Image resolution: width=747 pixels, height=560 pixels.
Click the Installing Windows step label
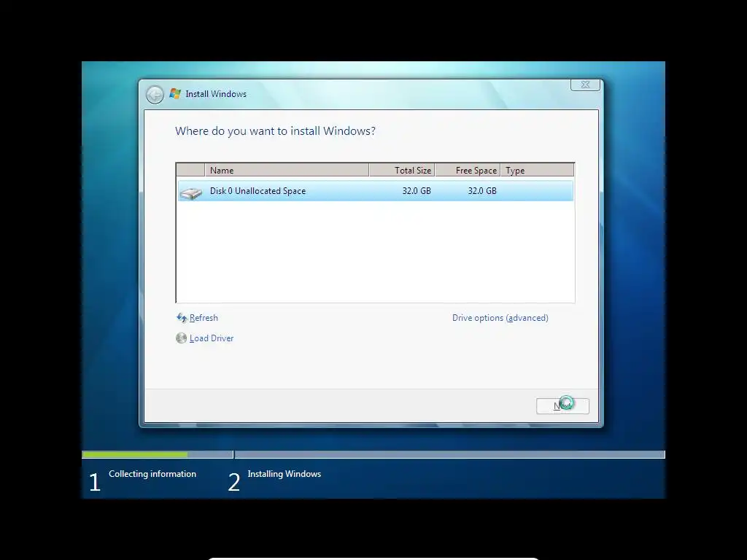tap(285, 474)
